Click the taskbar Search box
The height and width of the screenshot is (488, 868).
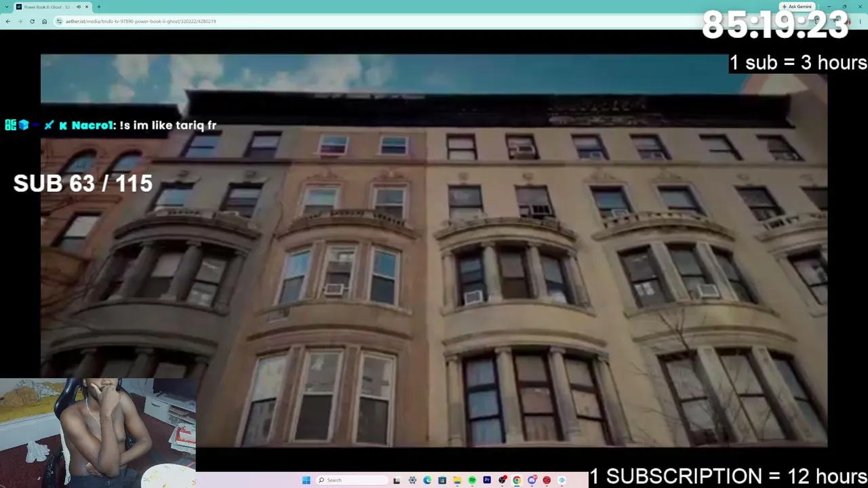(x=351, y=481)
